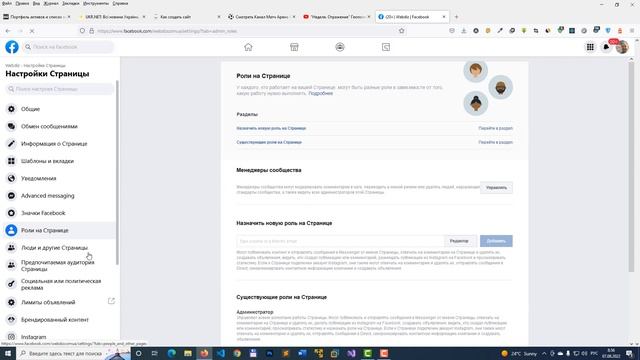
Task: Open the Журнал menu in the browser menu bar
Action: (51, 3)
